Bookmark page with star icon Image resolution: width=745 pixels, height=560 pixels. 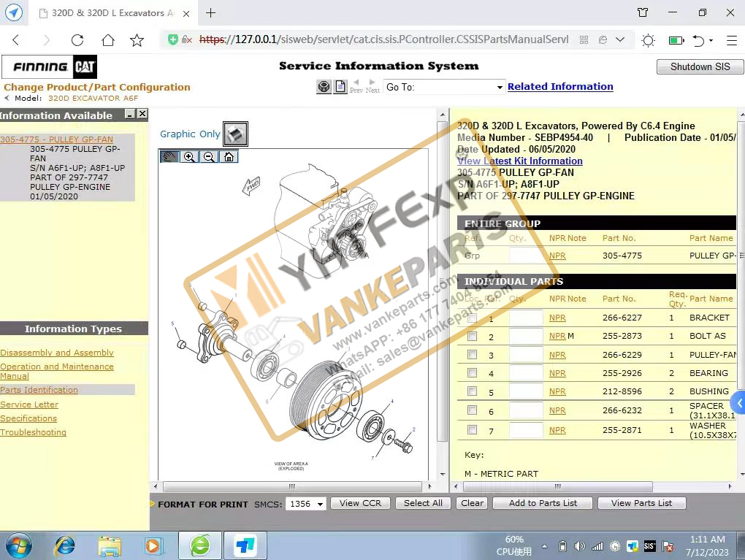click(x=137, y=40)
